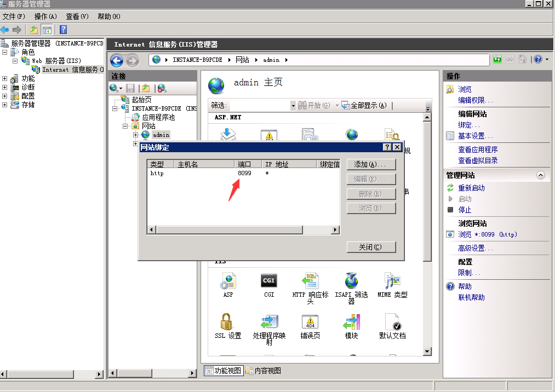Screen dimensions: 555x392
Task: Collapse the 管理网站 section chevron
Action: [x=541, y=175]
